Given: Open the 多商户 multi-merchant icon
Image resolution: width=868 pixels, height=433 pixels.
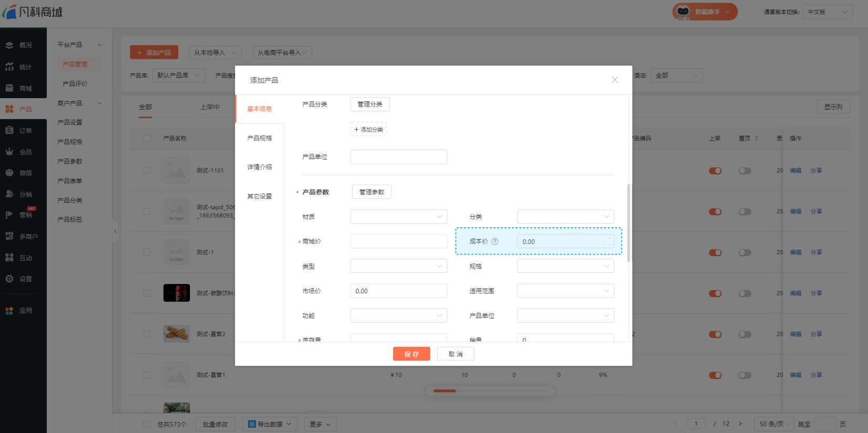Looking at the screenshot, I should [9, 236].
